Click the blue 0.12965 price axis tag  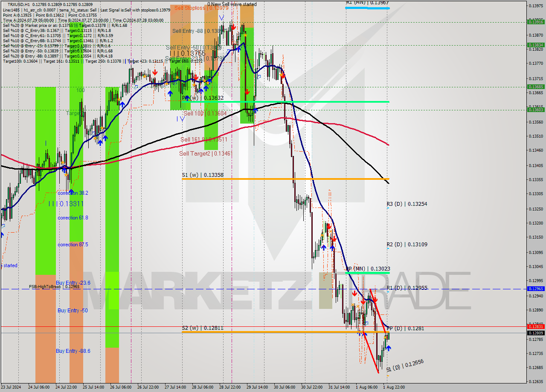[536, 288]
